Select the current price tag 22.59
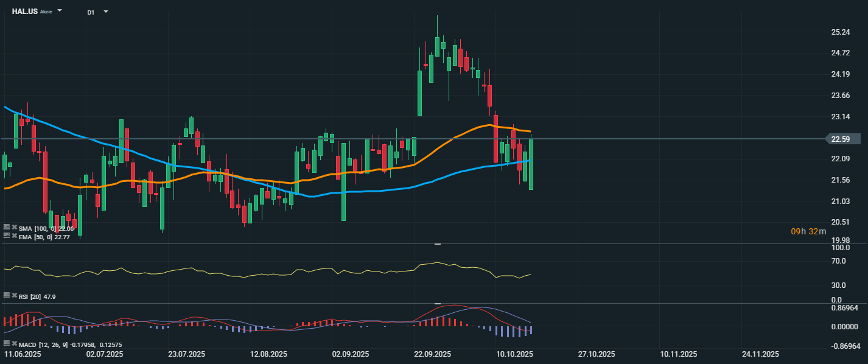Screen dimensions: 868x364 (x=842, y=139)
